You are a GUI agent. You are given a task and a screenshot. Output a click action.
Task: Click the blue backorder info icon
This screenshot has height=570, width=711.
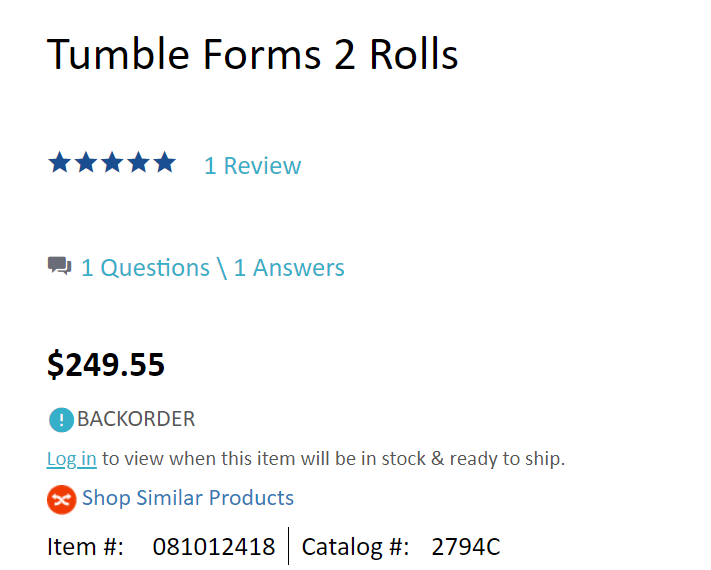pyautogui.click(x=61, y=420)
